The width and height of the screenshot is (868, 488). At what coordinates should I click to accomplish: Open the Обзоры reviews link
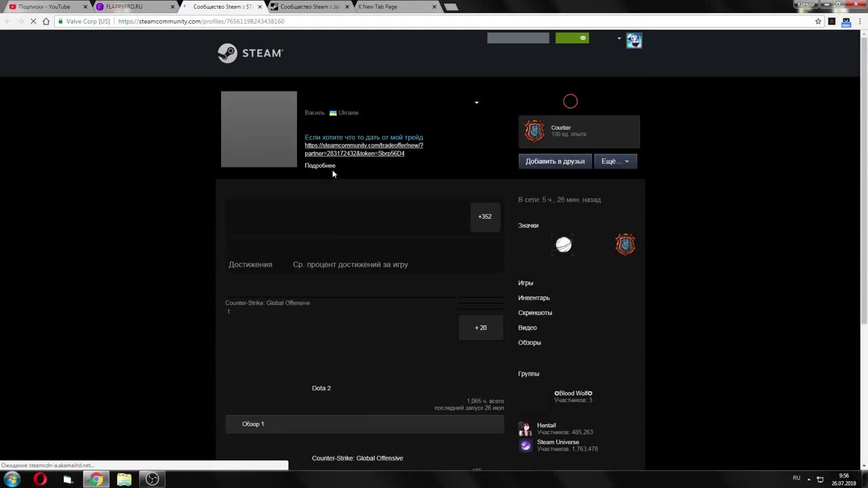[x=530, y=343]
